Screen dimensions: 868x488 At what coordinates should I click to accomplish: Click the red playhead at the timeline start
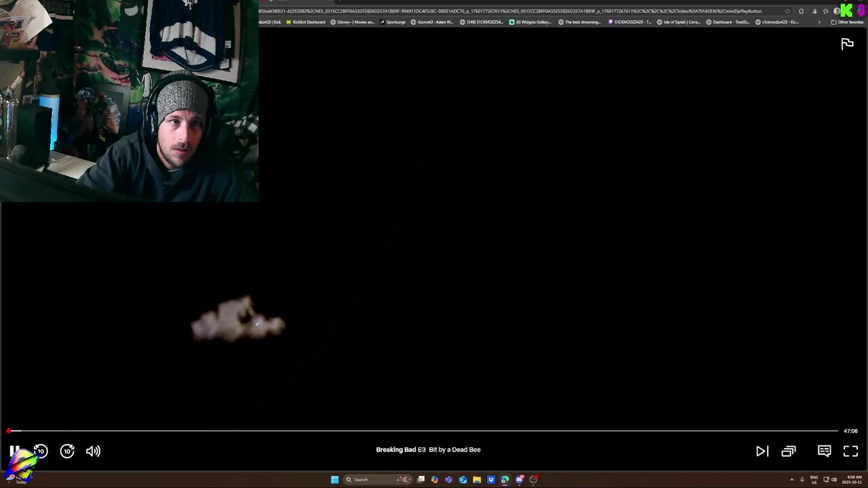click(9, 430)
